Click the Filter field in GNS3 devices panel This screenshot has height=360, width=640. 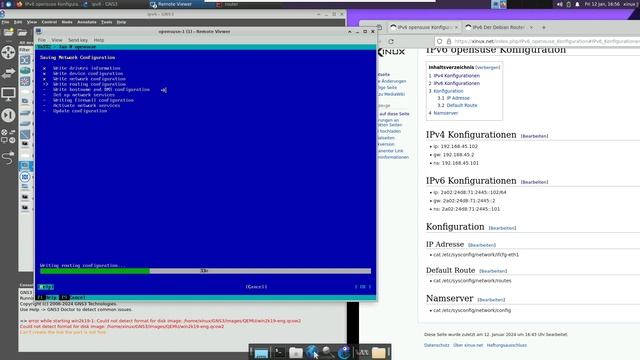click(x=26, y=49)
